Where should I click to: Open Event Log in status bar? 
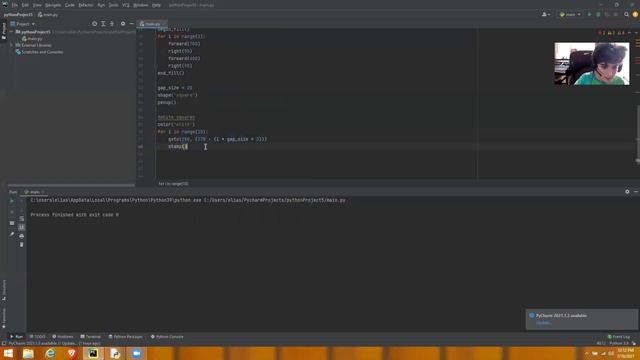(619, 337)
